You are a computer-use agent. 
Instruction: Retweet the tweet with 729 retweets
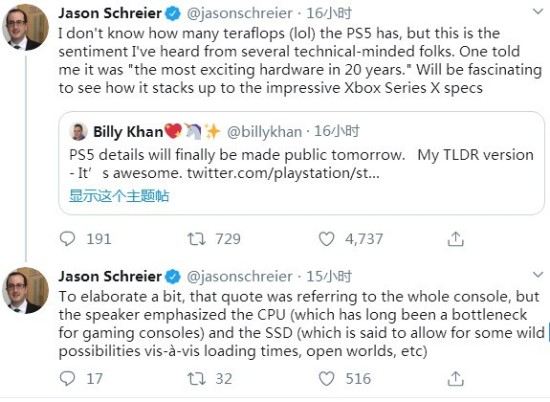click(x=196, y=239)
